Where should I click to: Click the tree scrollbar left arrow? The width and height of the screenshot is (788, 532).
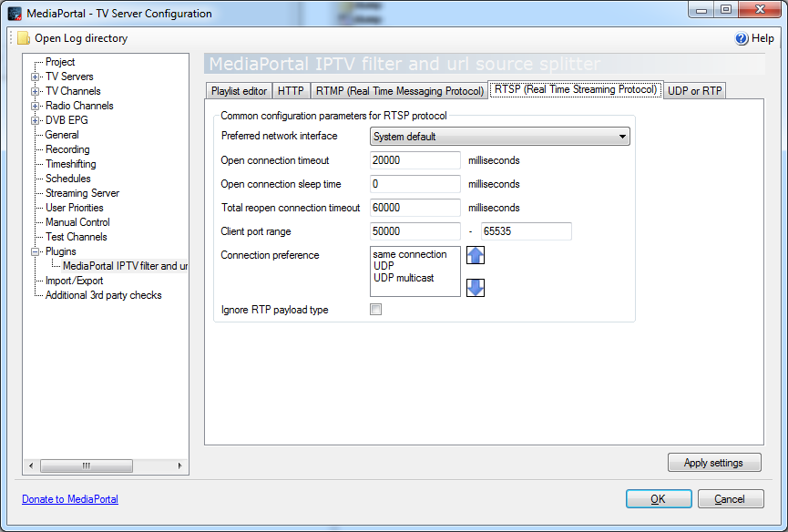[x=31, y=465]
